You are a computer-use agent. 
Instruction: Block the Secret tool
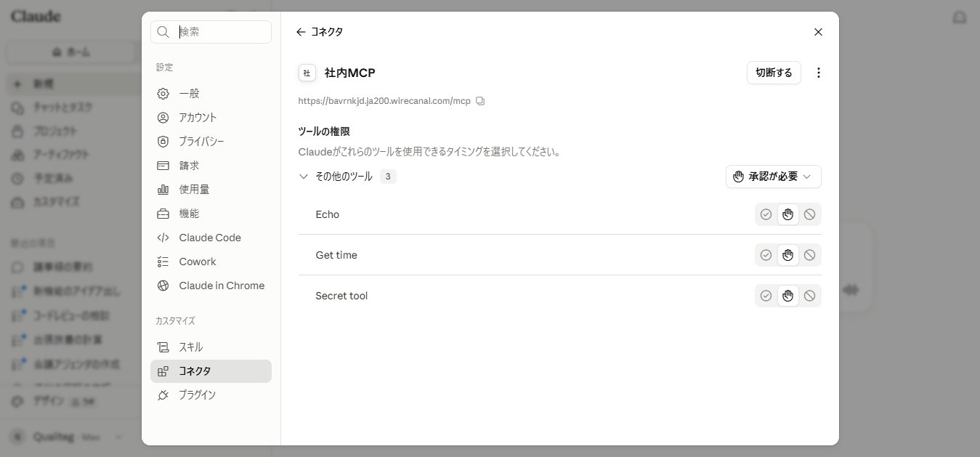pyautogui.click(x=809, y=296)
